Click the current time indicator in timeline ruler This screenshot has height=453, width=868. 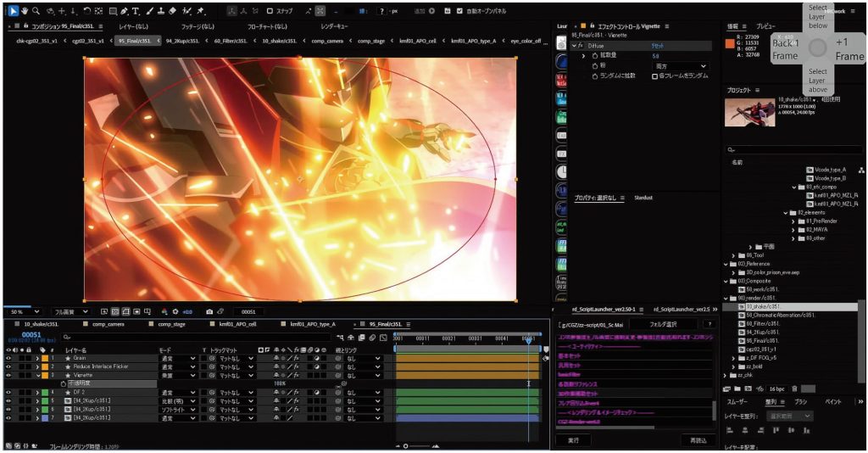(529, 339)
